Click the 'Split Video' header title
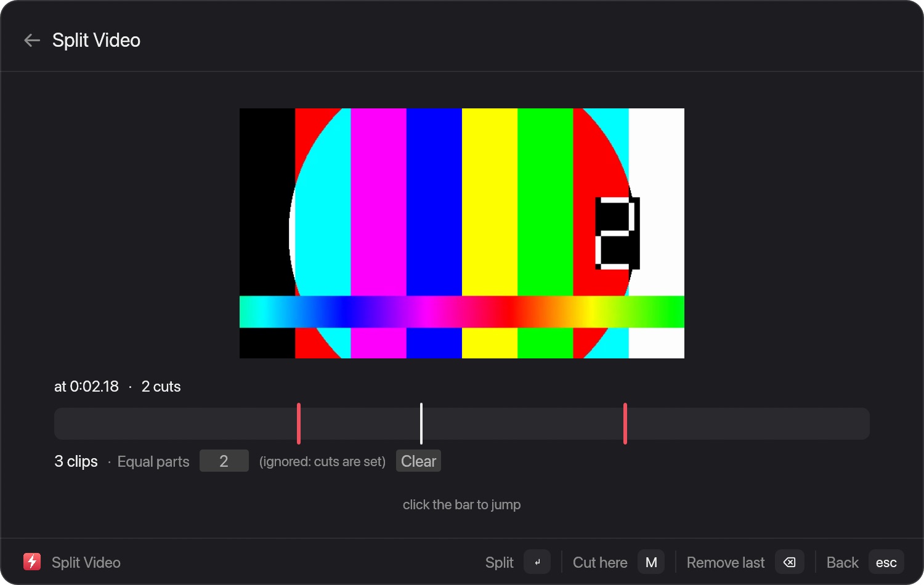The width and height of the screenshot is (924, 585). click(96, 41)
